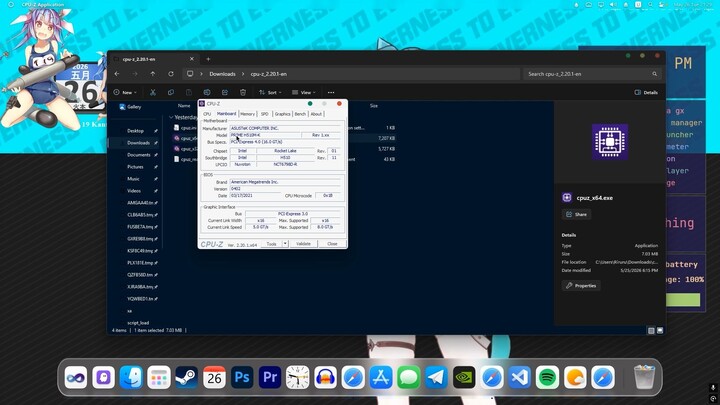Screen dimensions: 720x405
Task: Open Launchpad from the dock
Action: coord(159,377)
